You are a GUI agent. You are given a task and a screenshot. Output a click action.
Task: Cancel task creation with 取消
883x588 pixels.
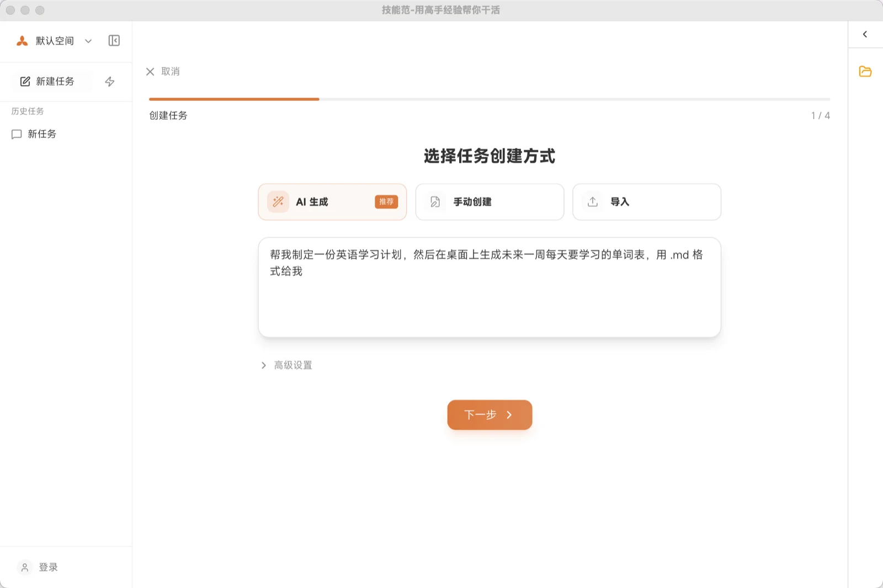[x=163, y=72]
